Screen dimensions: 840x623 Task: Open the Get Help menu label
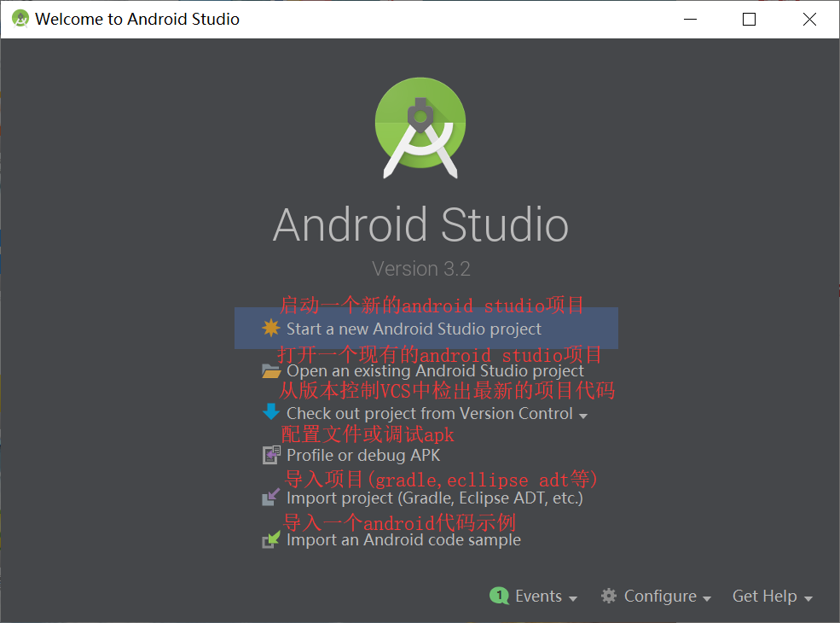[764, 596]
